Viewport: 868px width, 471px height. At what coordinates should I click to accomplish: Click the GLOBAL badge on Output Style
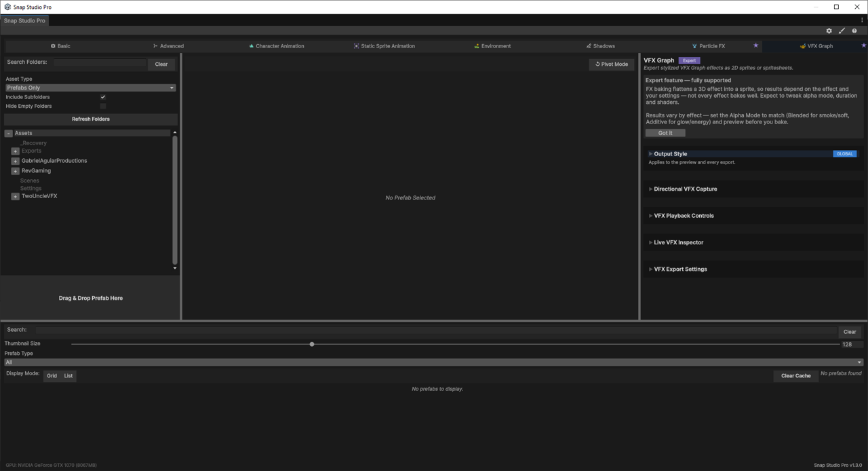coord(845,154)
